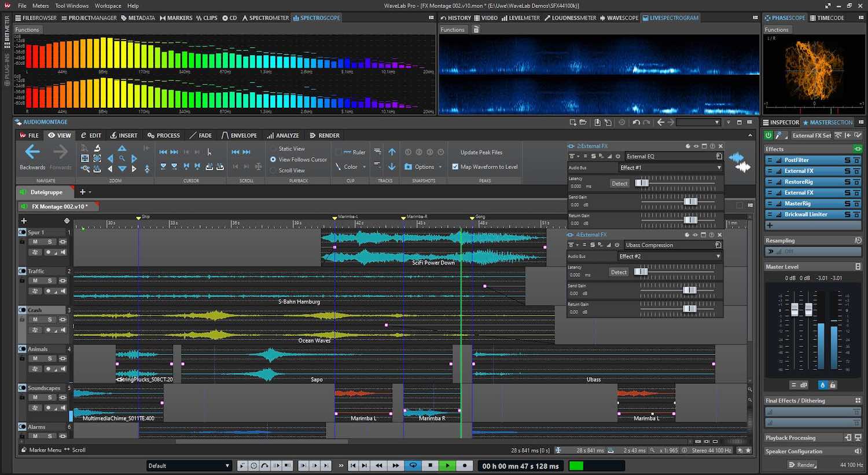Image resolution: width=868 pixels, height=475 pixels.
Task: Toggle the Ruler checkbox in Clip group
Action: pyautogui.click(x=338, y=152)
